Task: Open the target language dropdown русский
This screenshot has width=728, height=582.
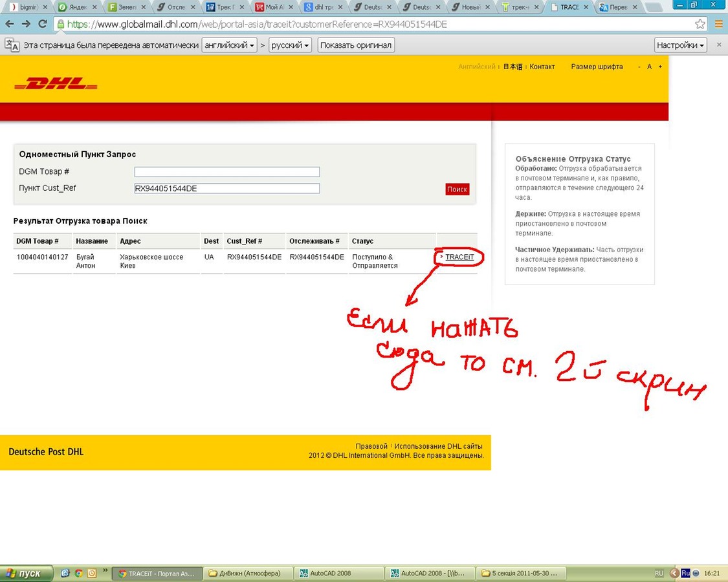Action: (290, 45)
